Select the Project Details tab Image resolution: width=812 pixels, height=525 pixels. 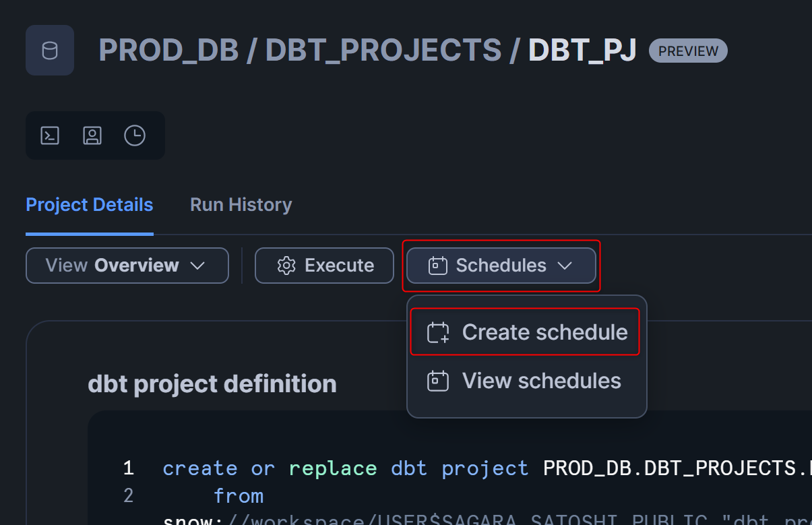click(90, 205)
